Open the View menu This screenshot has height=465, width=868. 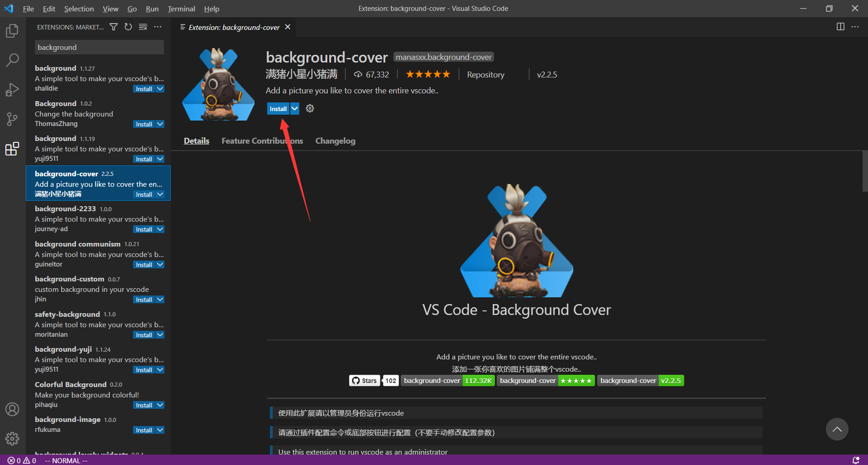[x=110, y=9]
